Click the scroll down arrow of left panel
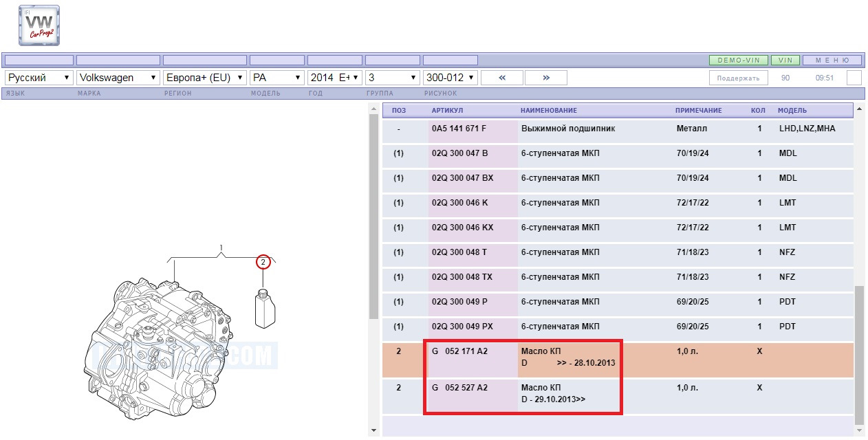Image resolution: width=868 pixels, height=440 pixels. [x=373, y=431]
